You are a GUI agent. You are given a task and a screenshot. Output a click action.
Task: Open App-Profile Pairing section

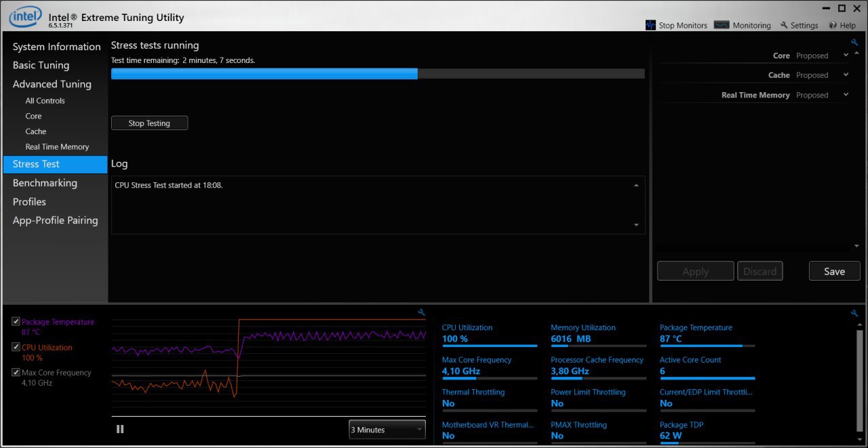pos(55,220)
